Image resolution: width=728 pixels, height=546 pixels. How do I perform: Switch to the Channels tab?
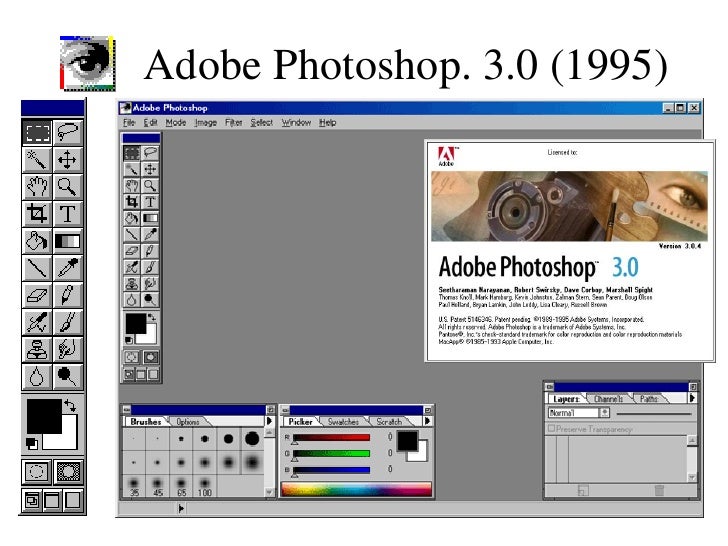(608, 398)
